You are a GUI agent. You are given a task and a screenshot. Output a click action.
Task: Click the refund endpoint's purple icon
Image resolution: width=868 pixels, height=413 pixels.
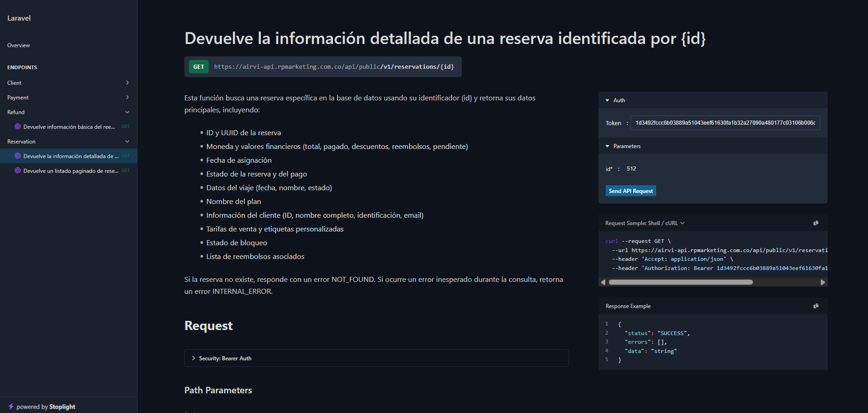[x=17, y=127]
